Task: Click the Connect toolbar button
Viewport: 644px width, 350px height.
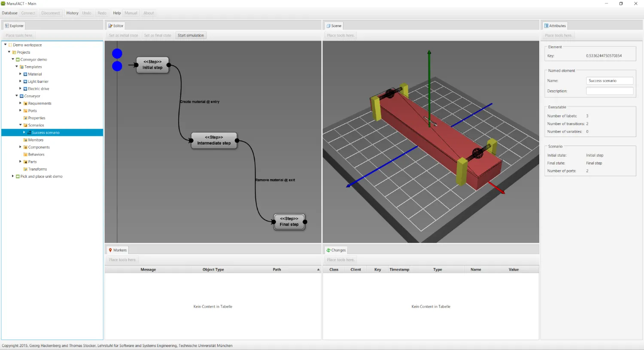Action: pyautogui.click(x=28, y=13)
